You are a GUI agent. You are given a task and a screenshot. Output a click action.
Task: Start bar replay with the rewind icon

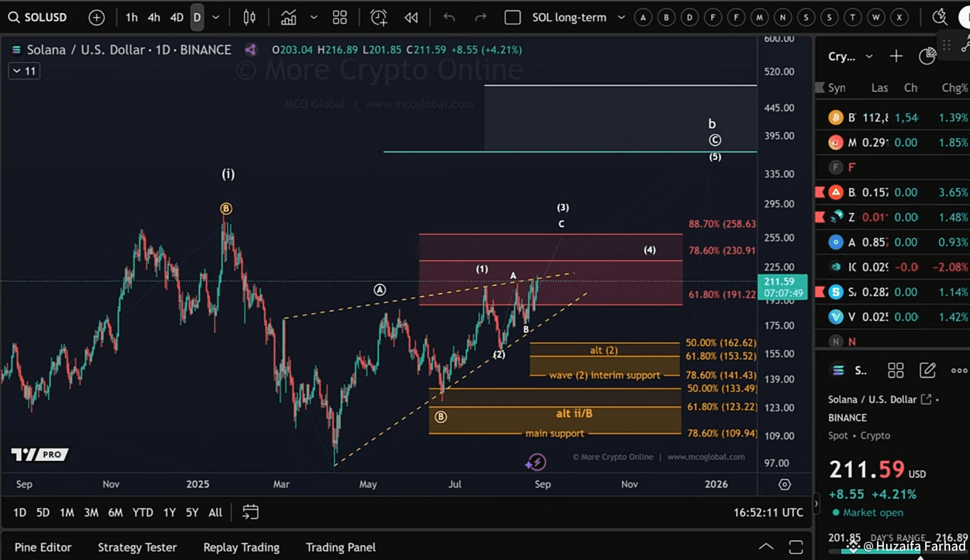pyautogui.click(x=411, y=18)
